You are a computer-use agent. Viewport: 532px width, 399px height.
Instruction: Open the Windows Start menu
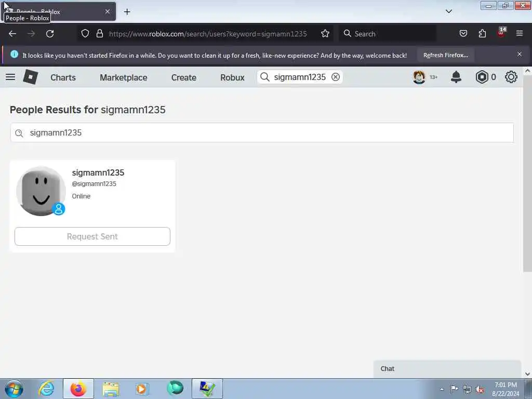pos(14,389)
